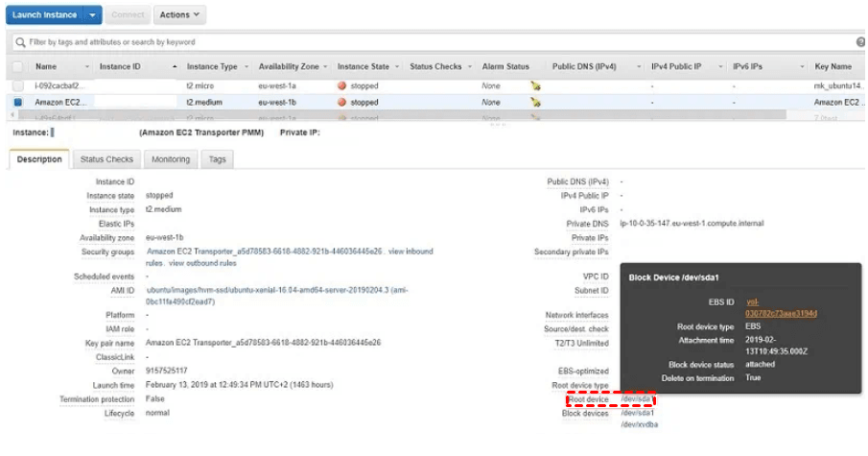Open the Availability Zone column dropdown arrow
The width and height of the screenshot is (868, 456).
(x=325, y=66)
